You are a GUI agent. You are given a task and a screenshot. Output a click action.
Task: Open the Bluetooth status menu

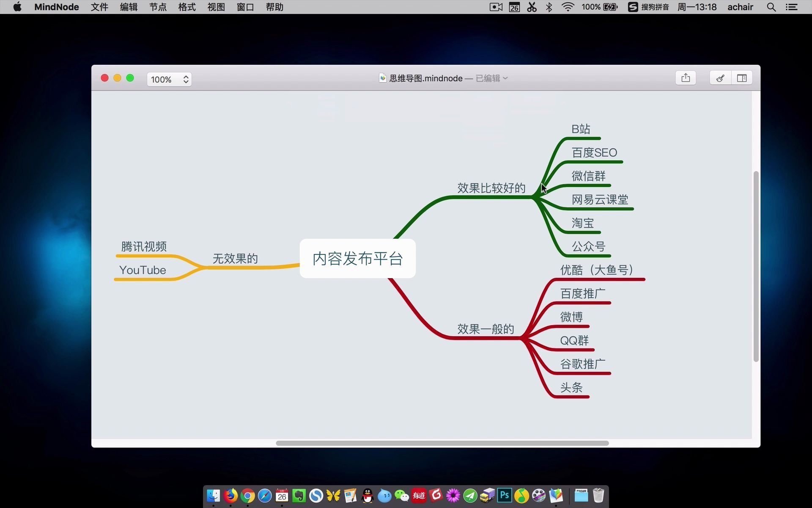click(549, 7)
